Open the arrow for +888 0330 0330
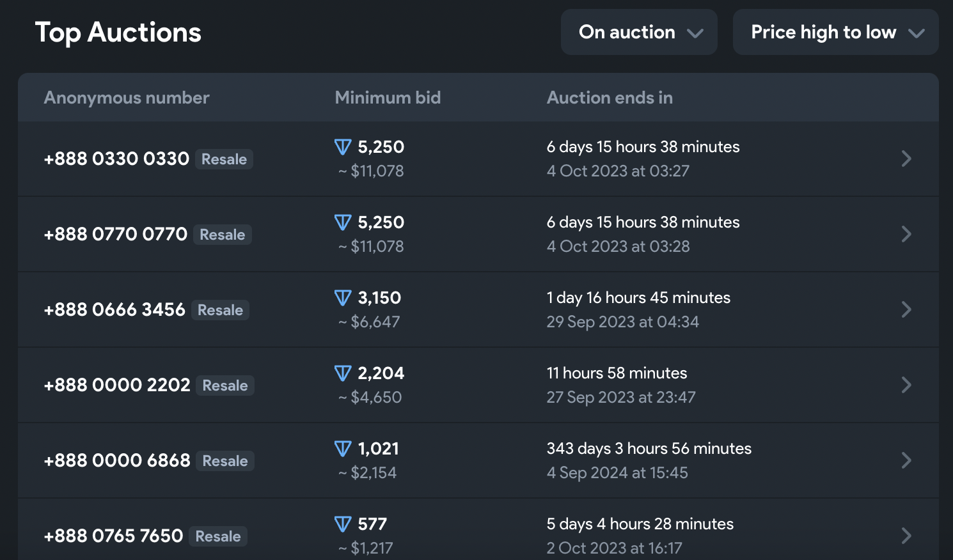 [906, 159]
